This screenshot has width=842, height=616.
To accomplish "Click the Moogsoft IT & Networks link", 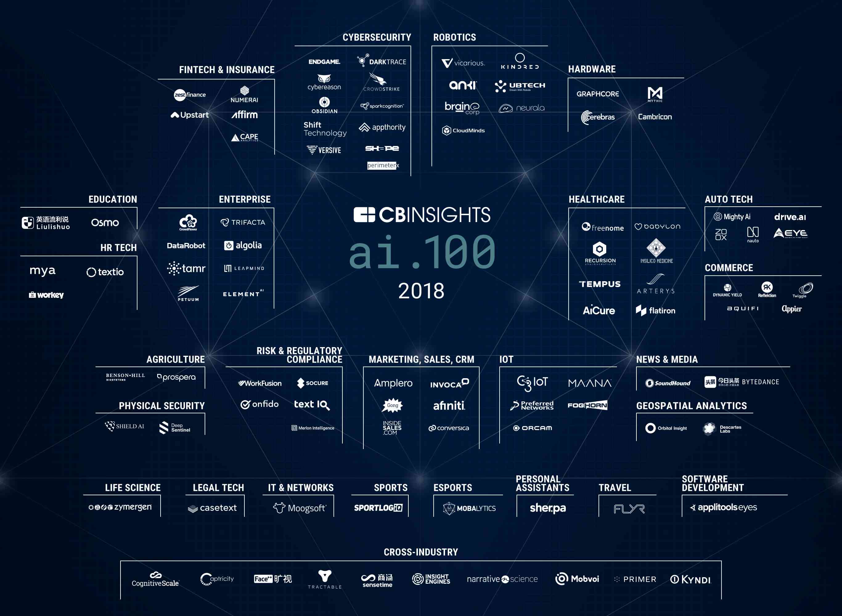I will tap(301, 509).
